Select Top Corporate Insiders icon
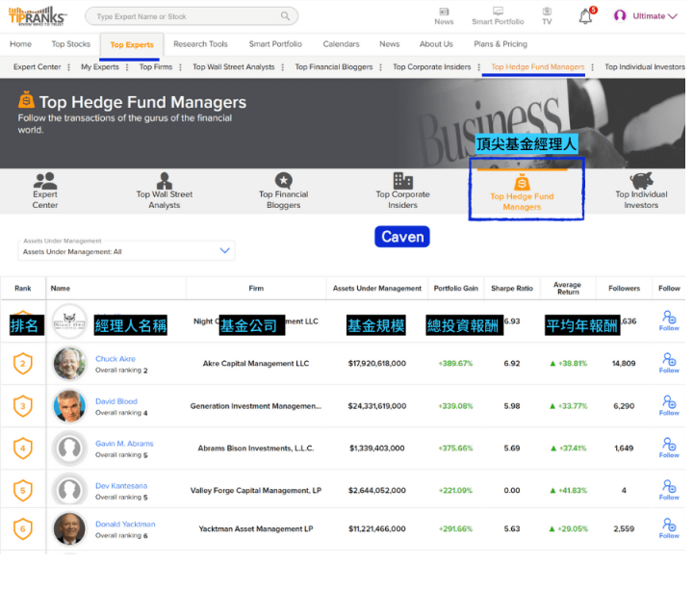 point(402,181)
